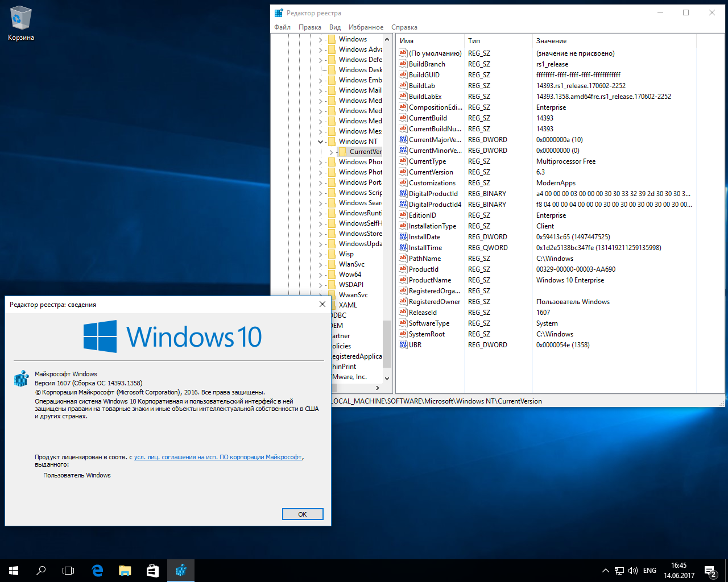
Task: Switch to Registry Editor taskbar button
Action: [181, 571]
